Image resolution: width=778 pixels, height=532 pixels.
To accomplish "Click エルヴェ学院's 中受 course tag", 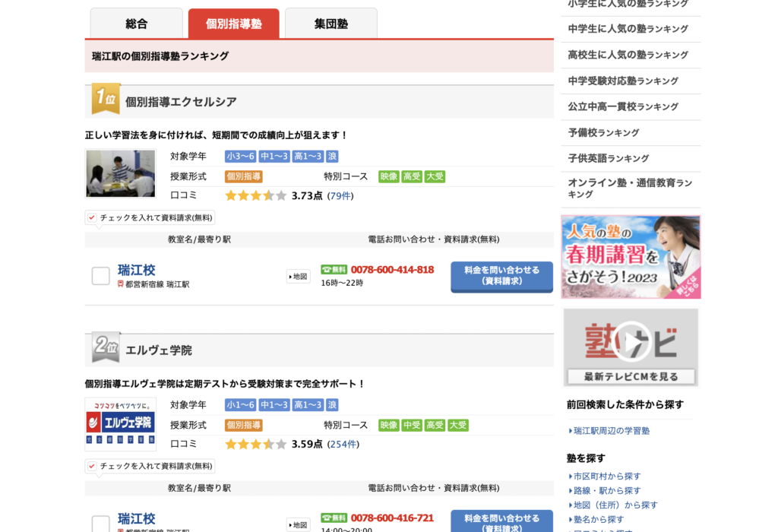I will tap(412, 426).
